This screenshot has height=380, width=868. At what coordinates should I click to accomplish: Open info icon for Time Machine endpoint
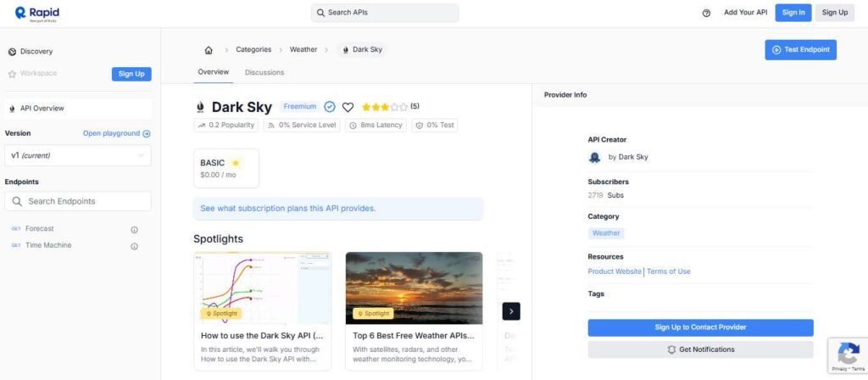click(134, 247)
